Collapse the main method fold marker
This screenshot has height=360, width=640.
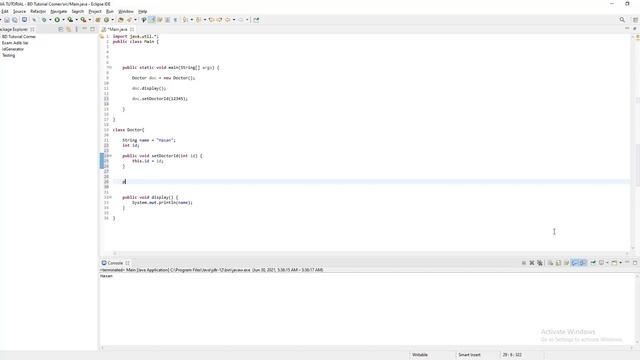110,67
